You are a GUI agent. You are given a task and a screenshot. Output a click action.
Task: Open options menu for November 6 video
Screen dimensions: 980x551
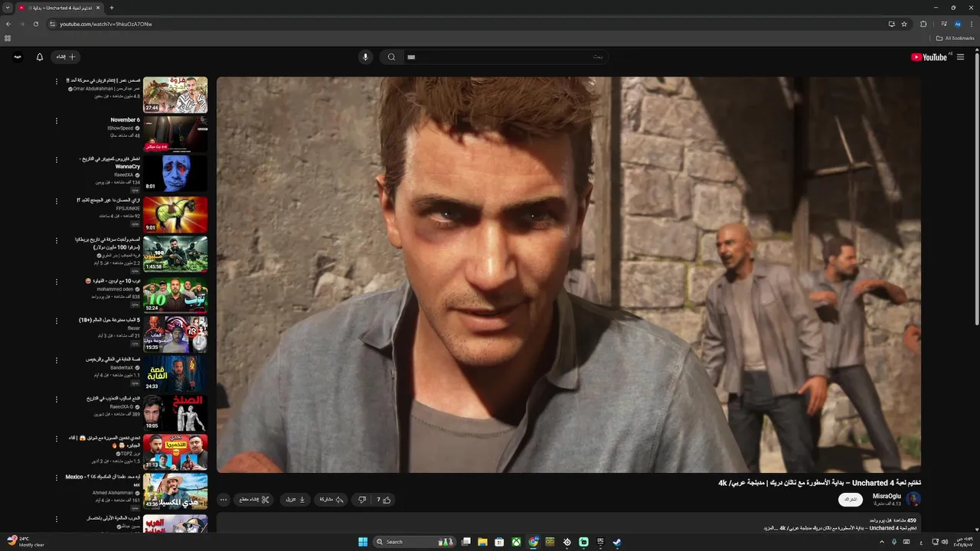[x=56, y=120]
